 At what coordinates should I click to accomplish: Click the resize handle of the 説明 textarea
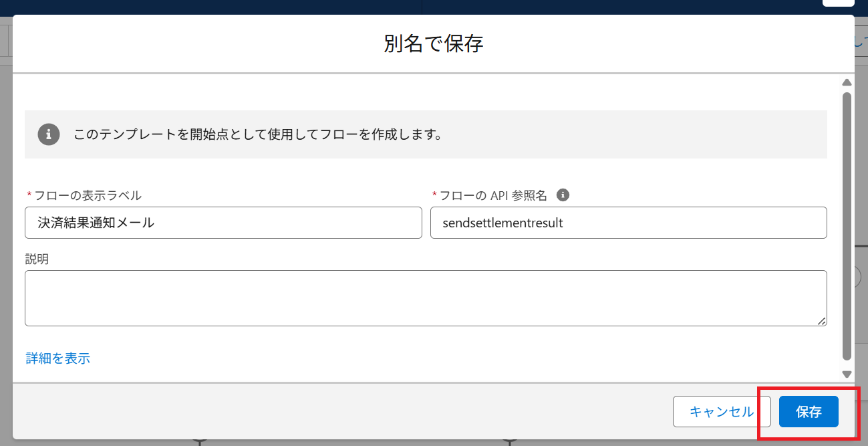click(x=821, y=321)
